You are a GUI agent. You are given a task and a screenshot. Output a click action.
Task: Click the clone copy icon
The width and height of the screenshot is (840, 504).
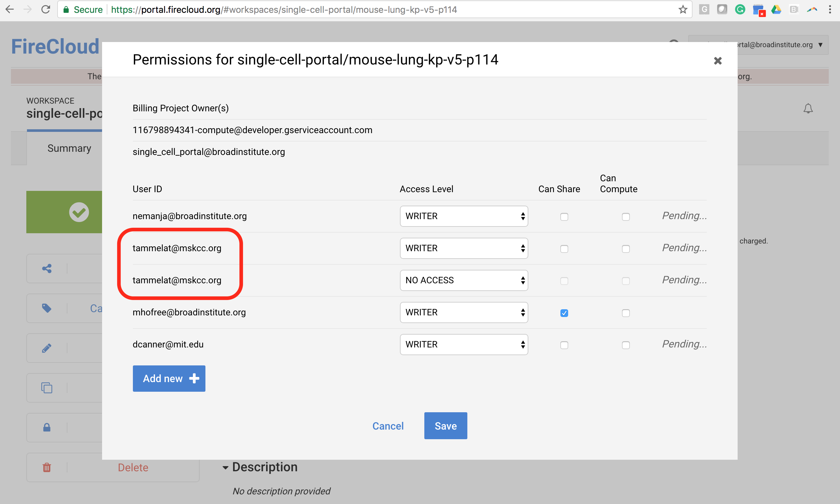[x=47, y=388]
